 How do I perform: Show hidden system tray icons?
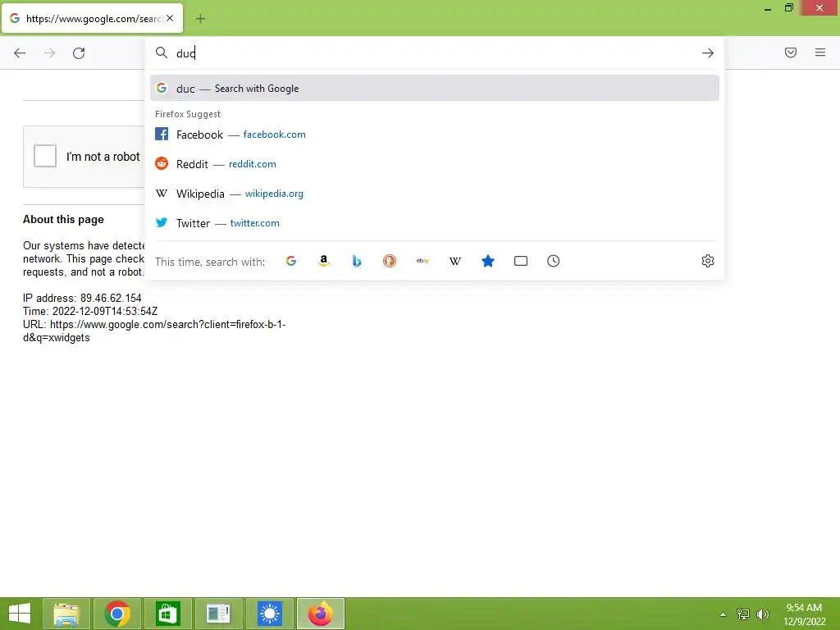coord(724,614)
